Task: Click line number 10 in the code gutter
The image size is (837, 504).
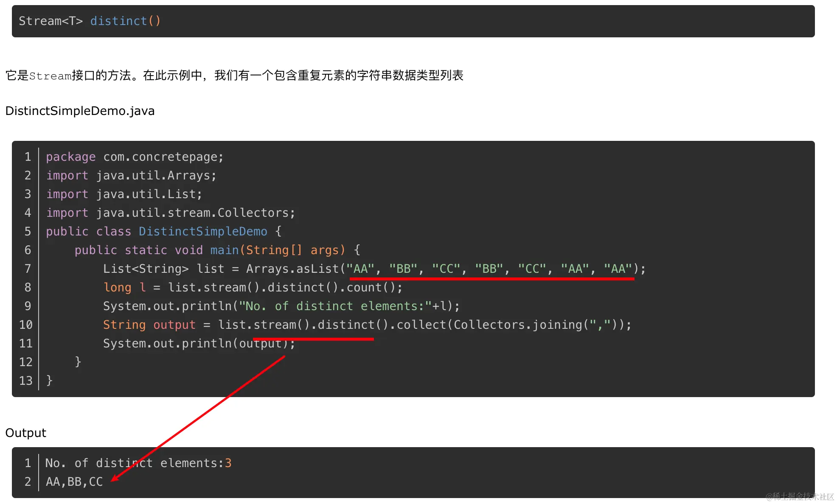Action: 26,325
